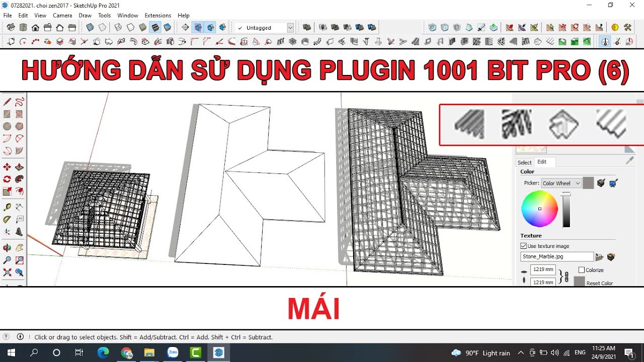This screenshot has width=644, height=362.
Task: Select the Circle tool
Action: (7, 126)
